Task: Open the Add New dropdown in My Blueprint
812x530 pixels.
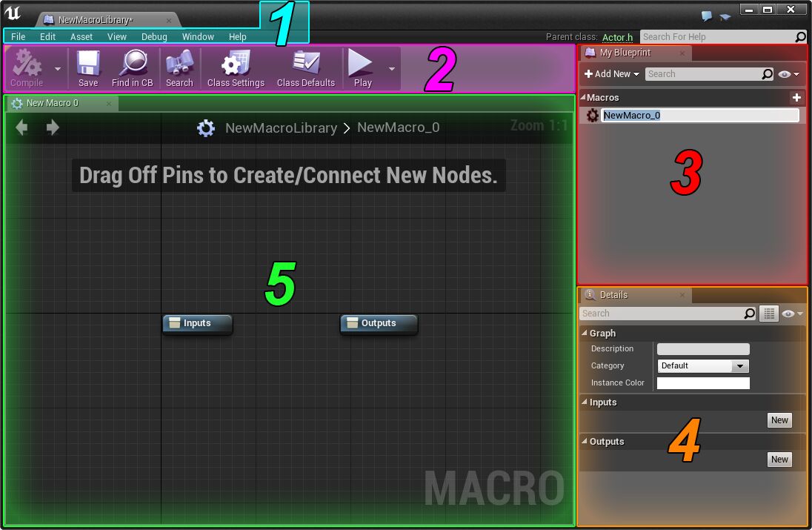Action: tap(611, 74)
